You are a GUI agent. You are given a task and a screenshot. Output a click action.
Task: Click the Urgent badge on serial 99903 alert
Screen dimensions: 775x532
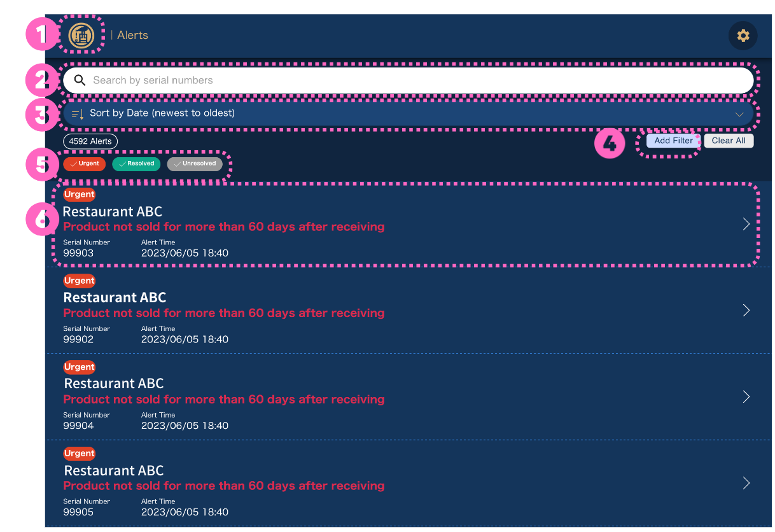[x=80, y=195]
